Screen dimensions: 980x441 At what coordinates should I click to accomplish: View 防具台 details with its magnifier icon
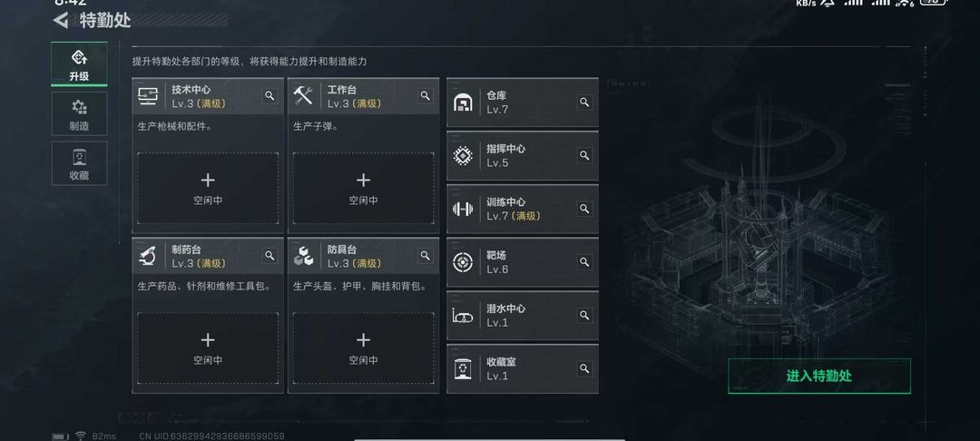[x=425, y=256]
